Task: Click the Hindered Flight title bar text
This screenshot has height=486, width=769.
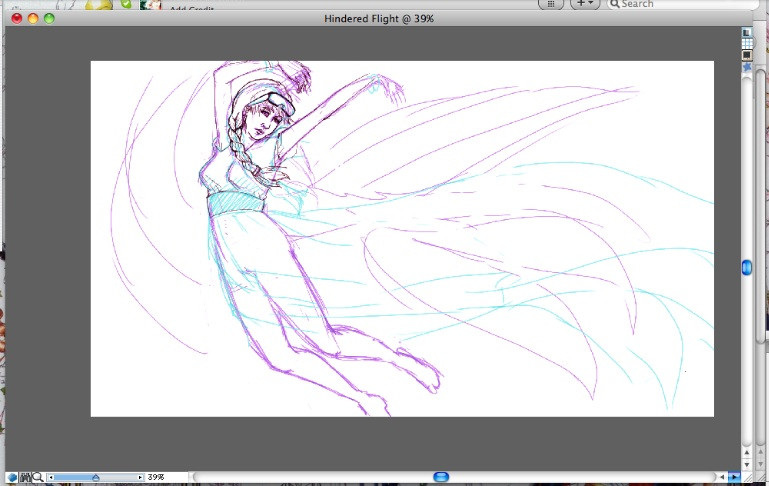Action: pos(379,19)
